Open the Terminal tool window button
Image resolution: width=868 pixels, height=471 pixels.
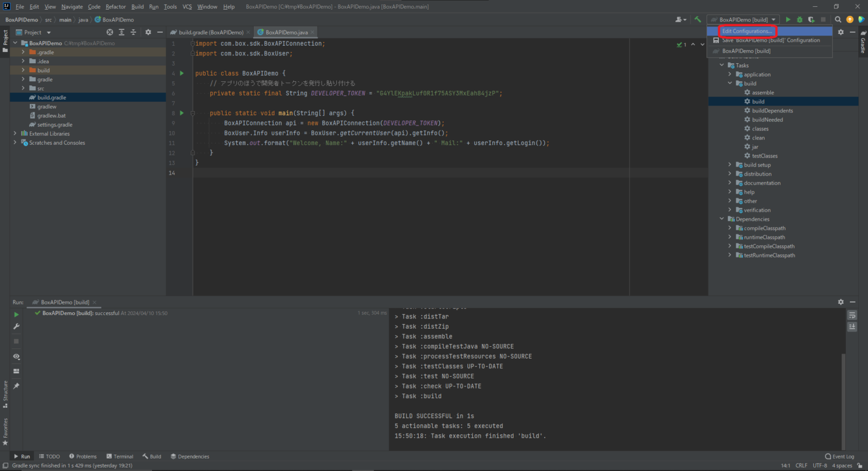120,456
